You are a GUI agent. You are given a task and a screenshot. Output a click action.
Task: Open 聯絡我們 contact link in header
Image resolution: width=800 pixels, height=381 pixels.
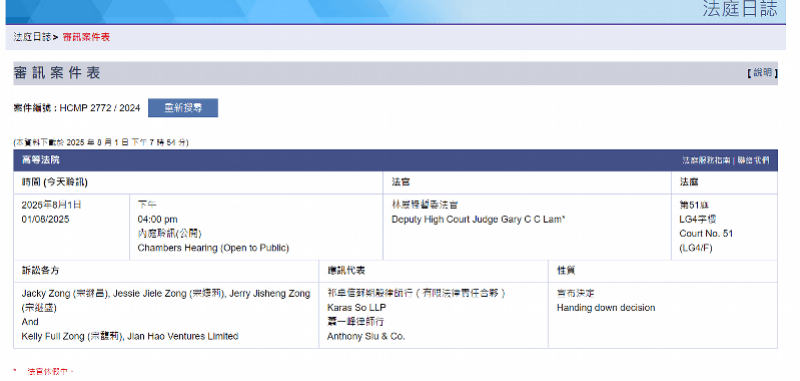pos(753,160)
